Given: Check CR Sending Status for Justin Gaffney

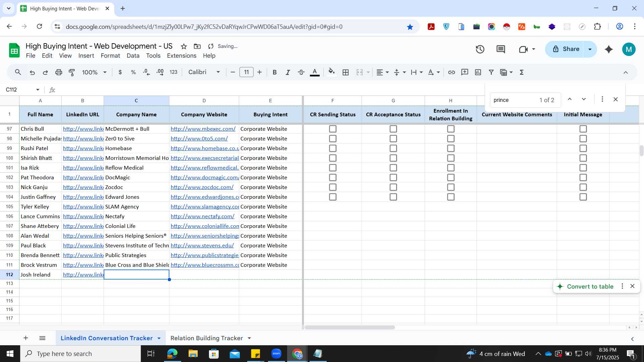Looking at the screenshot, I should point(333,197).
